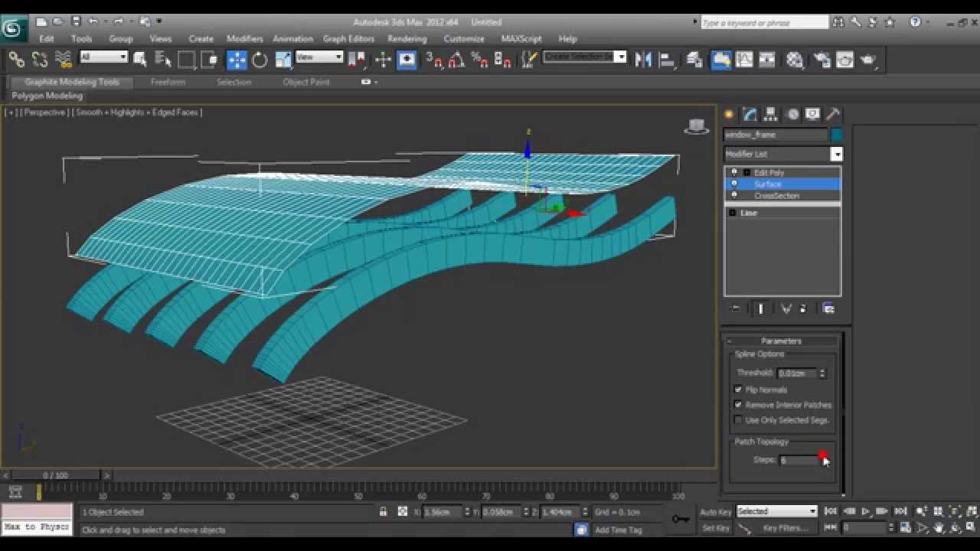The height and width of the screenshot is (551, 980).
Task: Click the Auto Key button
Action: click(x=715, y=512)
